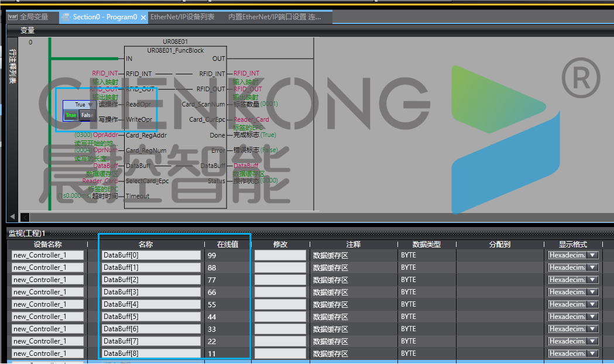
Task: Close the Section0 - Program0 tab
Action: click(143, 18)
